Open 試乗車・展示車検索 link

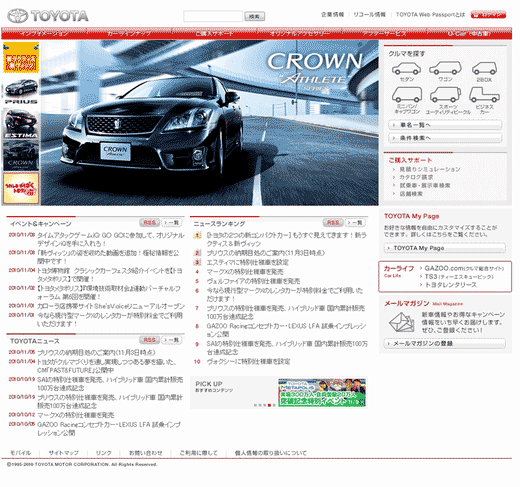[x=425, y=185]
